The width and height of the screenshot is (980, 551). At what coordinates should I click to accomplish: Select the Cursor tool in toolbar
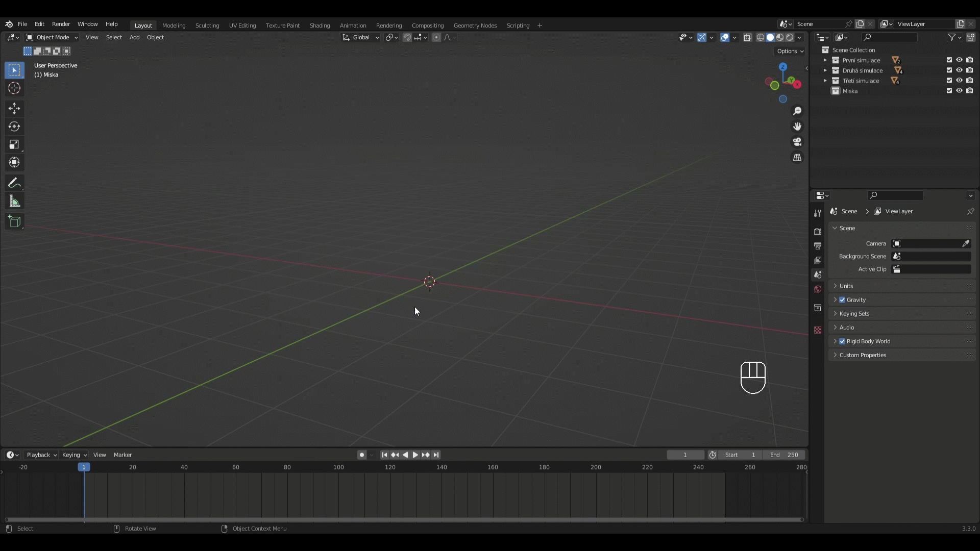click(14, 88)
